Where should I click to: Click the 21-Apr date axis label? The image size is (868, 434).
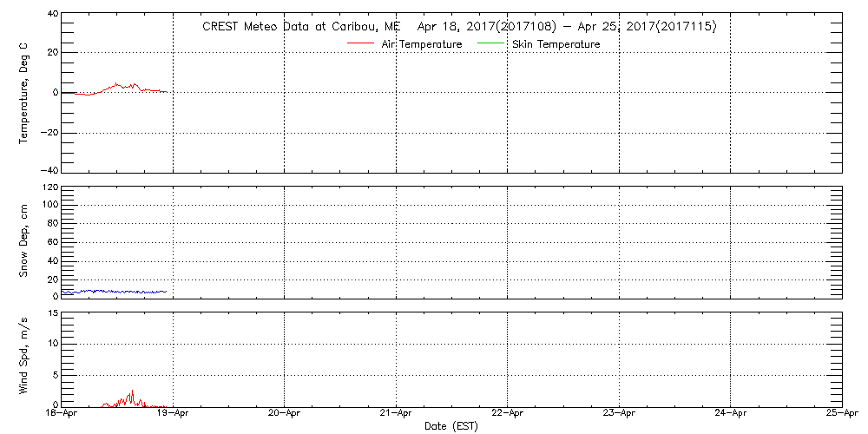pos(397,412)
